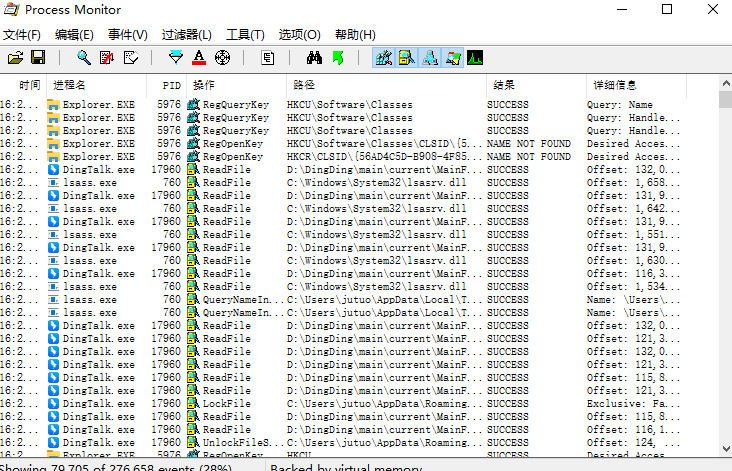Screen dimensions: 732x471
Task: Select lsass.exe row with Offset 1,658
Action: click(x=343, y=183)
